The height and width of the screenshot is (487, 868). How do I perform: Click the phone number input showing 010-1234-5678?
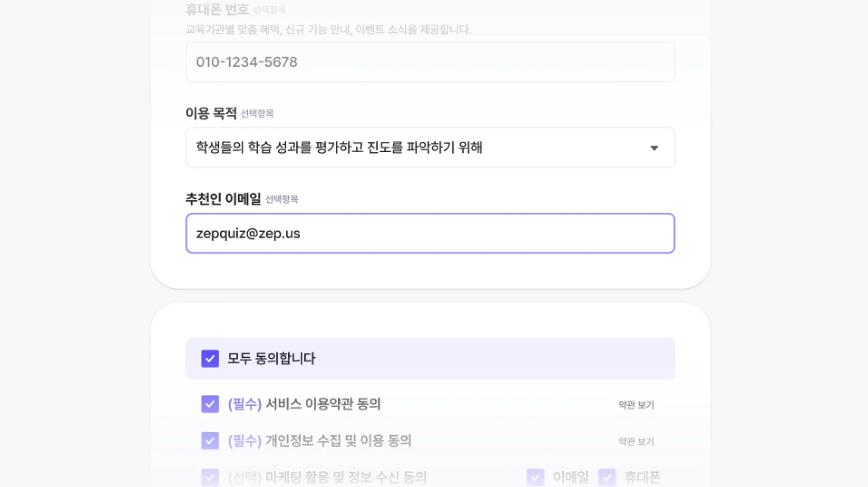click(x=429, y=62)
